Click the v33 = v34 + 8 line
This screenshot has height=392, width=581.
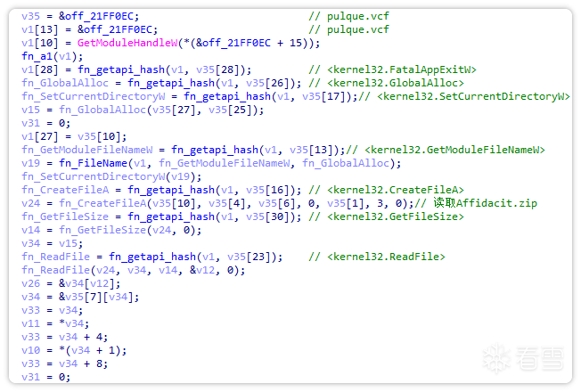coord(65,363)
